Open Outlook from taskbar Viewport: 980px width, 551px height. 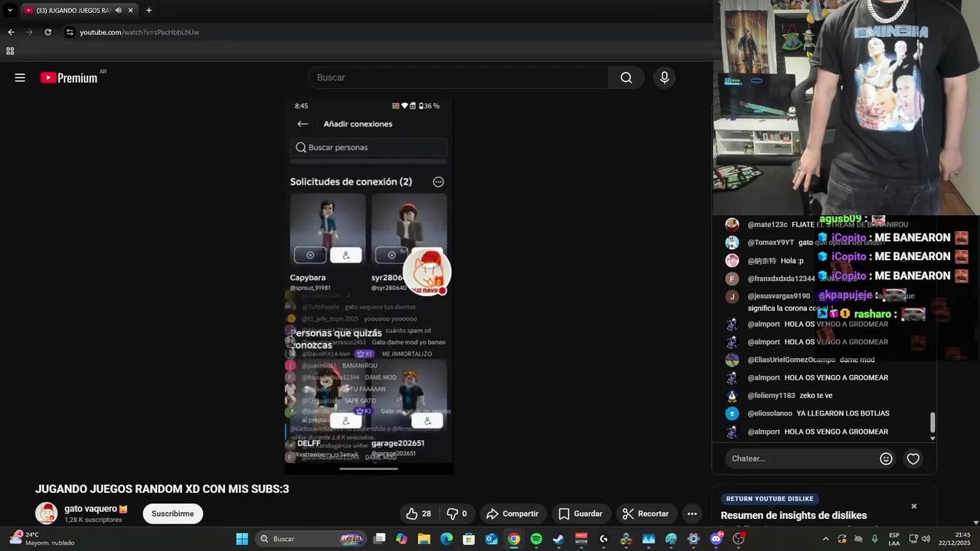point(492,539)
